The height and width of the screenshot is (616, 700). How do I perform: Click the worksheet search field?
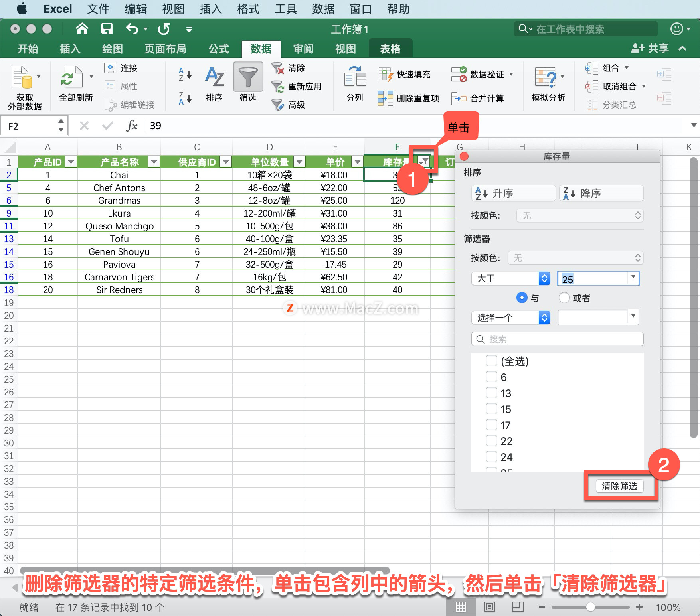[x=586, y=29]
